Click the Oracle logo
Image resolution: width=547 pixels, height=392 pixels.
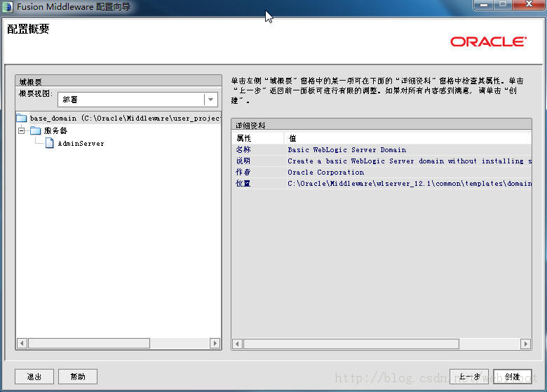pos(488,42)
